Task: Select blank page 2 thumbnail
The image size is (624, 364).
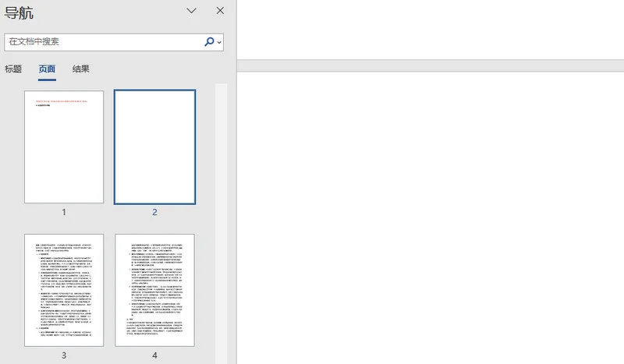Action: [x=154, y=147]
